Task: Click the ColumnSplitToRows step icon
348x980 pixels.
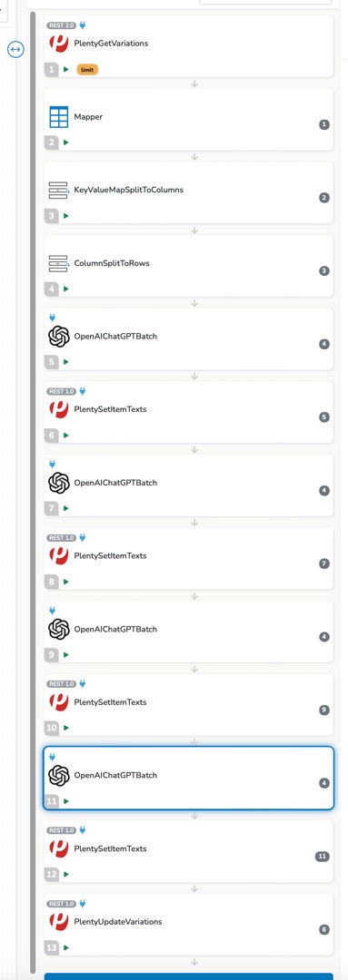Action: pyautogui.click(x=58, y=263)
